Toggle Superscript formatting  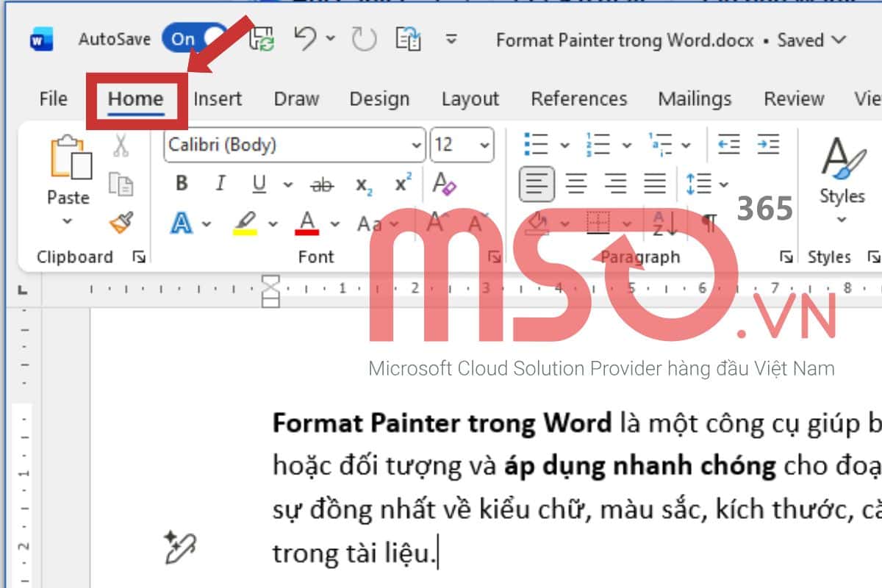pyautogui.click(x=403, y=184)
